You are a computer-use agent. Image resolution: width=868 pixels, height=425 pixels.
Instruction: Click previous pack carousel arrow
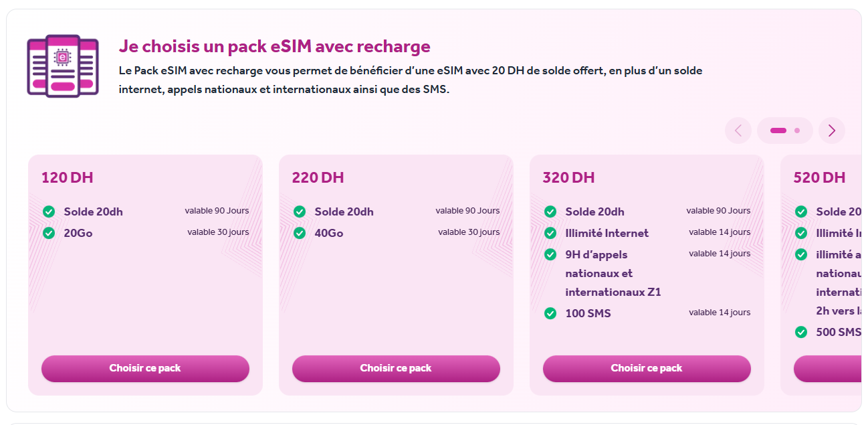tap(738, 131)
